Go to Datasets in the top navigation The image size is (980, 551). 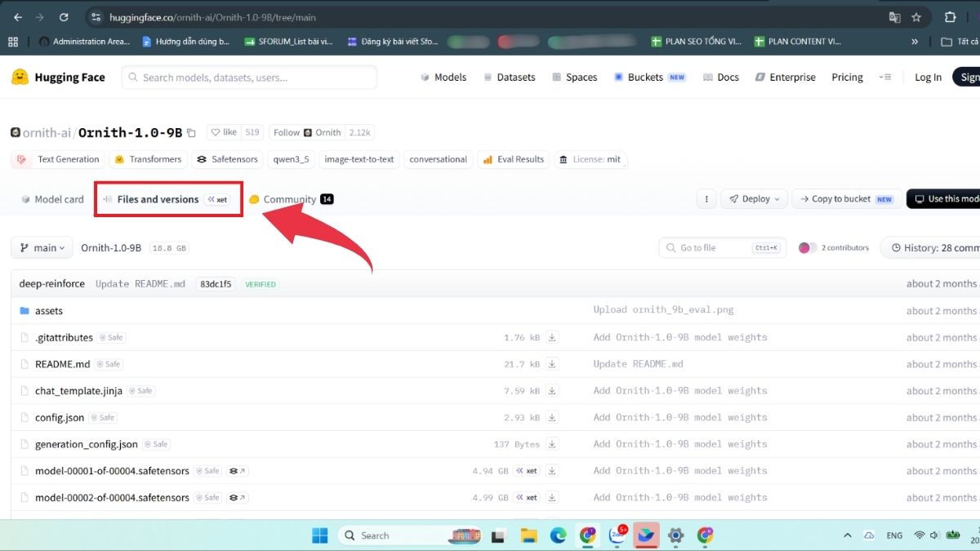pos(509,78)
